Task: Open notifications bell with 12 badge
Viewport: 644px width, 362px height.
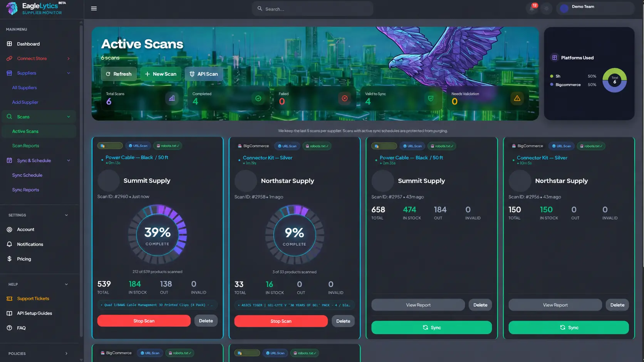Action: click(532, 8)
